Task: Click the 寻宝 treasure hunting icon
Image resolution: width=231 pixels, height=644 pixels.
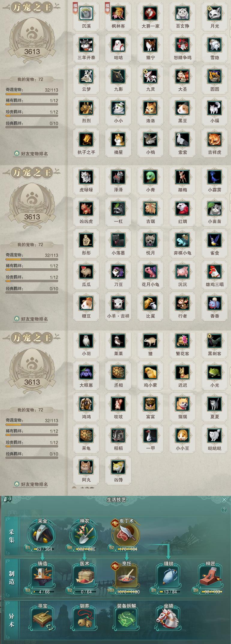Action: (x=42, y=620)
